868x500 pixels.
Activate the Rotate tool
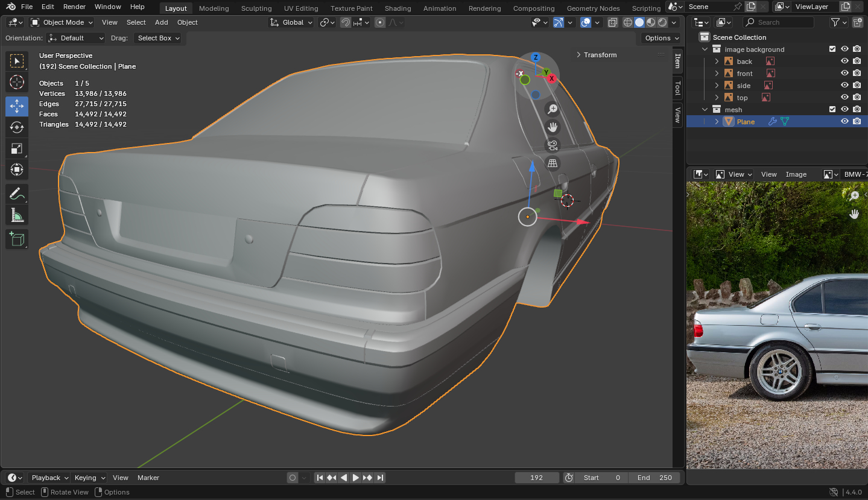point(17,127)
